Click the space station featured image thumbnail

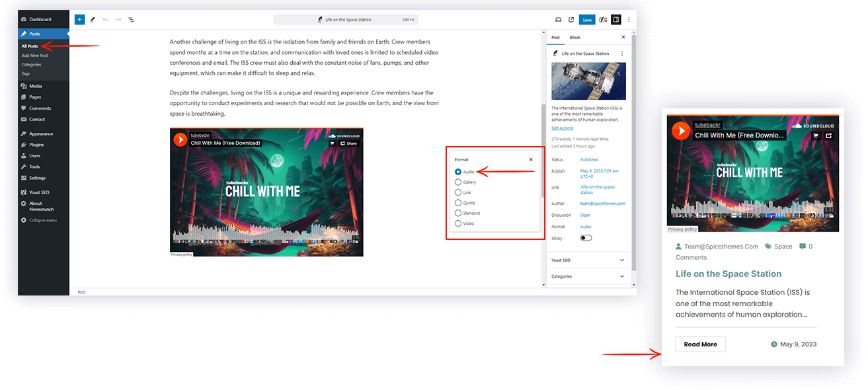click(588, 81)
